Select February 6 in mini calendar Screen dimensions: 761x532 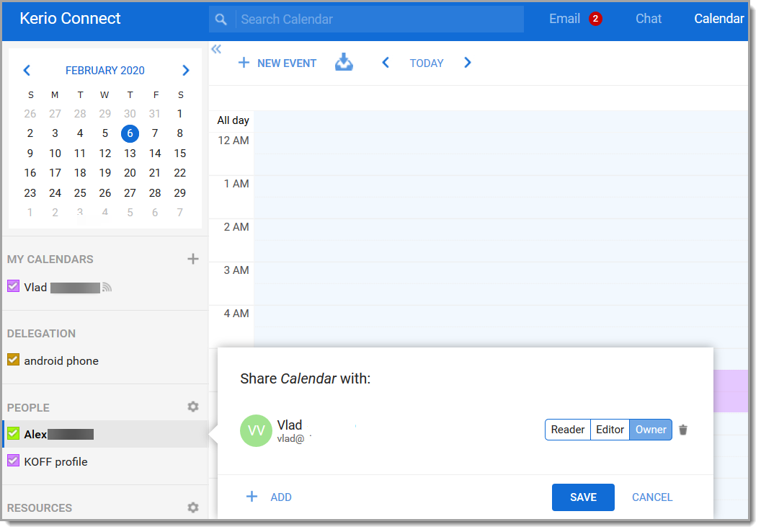click(130, 133)
